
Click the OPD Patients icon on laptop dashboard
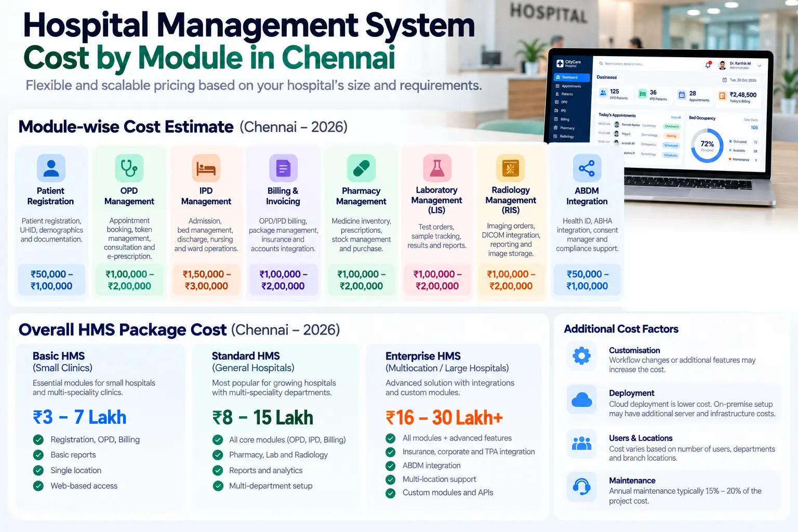(603, 92)
